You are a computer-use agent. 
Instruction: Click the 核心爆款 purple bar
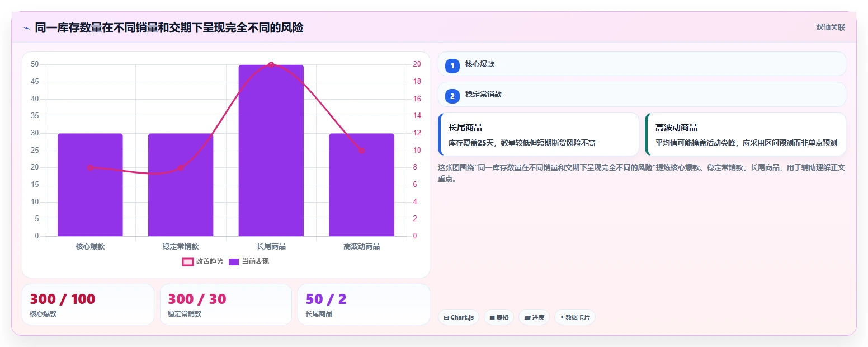coord(90,185)
